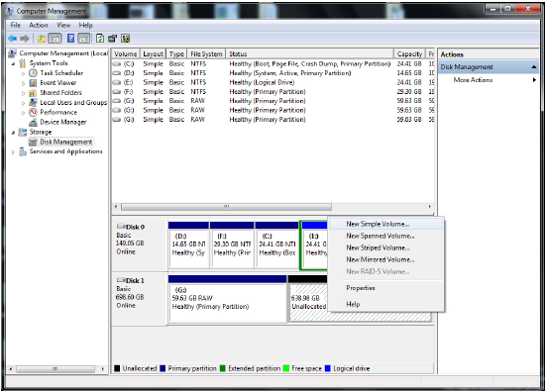Select Properties in the context menu
545x392 pixels.
point(361,288)
